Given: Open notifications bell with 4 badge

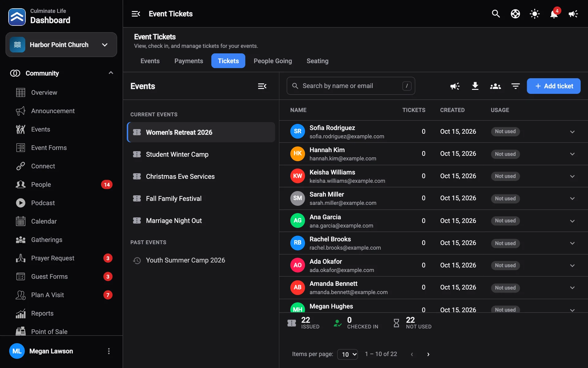Looking at the screenshot, I should coord(554,14).
